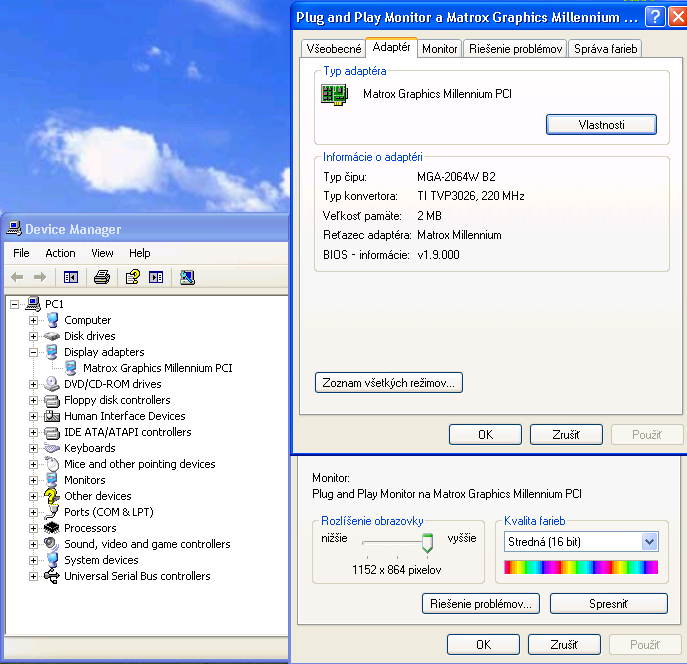Expand the Monitors tree node

[34, 480]
